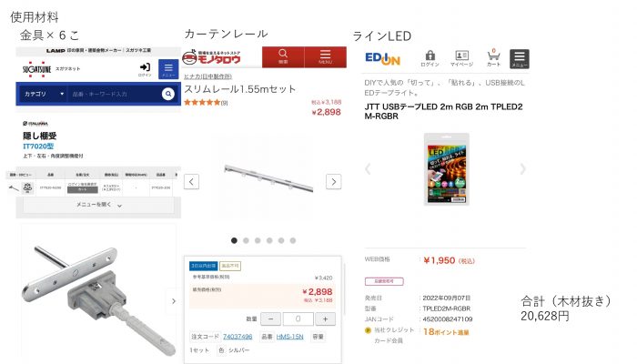Show previous slim rail product image
The image size is (637, 364).
191,182
